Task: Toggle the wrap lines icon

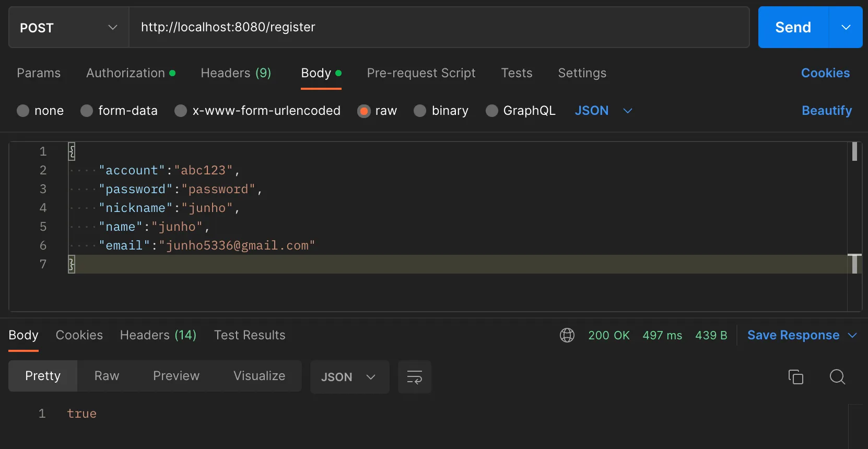Action: point(414,376)
